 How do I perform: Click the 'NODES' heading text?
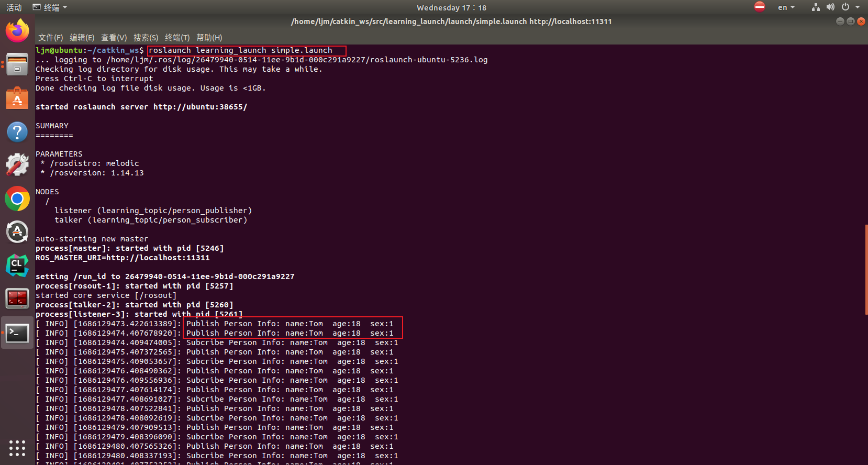click(x=47, y=192)
